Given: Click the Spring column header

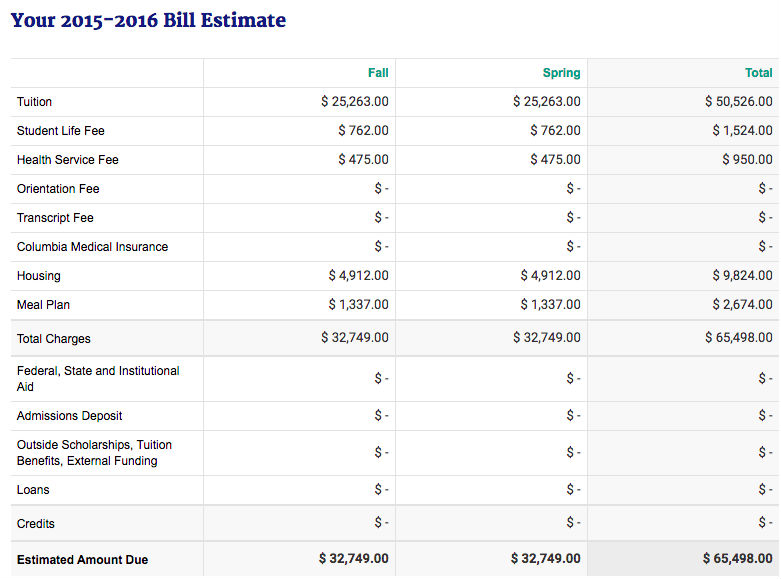Looking at the screenshot, I should [561, 73].
